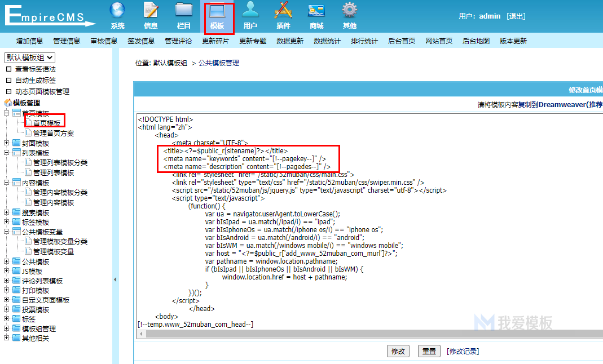Collapse the 首页模板 parent folder node
The height and width of the screenshot is (364, 603).
click(x=7, y=113)
